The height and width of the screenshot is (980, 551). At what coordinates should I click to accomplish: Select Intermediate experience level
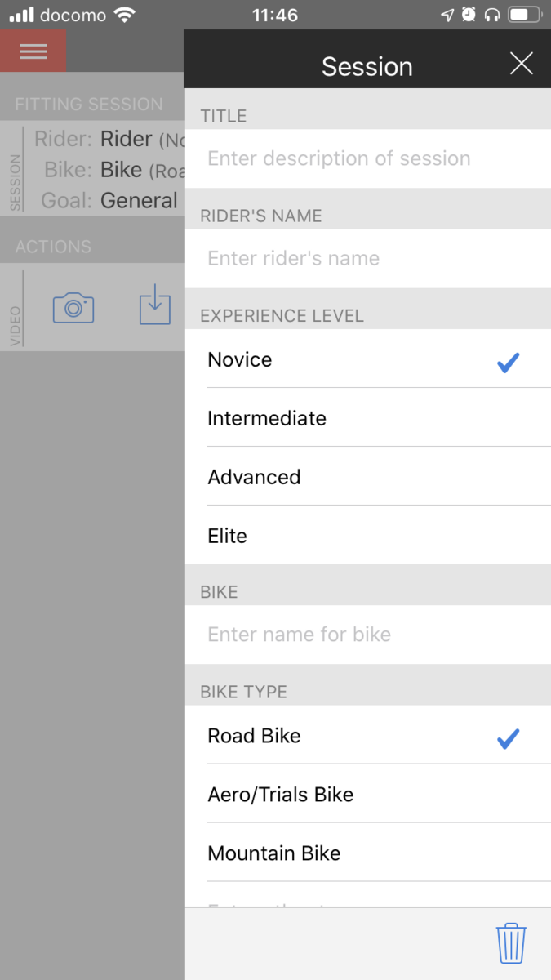tap(367, 418)
